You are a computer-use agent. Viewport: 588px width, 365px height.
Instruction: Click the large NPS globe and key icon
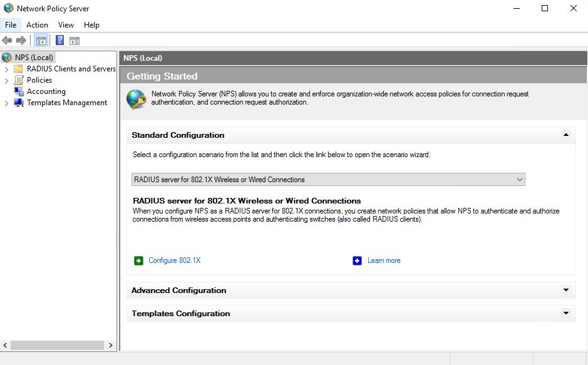point(137,100)
